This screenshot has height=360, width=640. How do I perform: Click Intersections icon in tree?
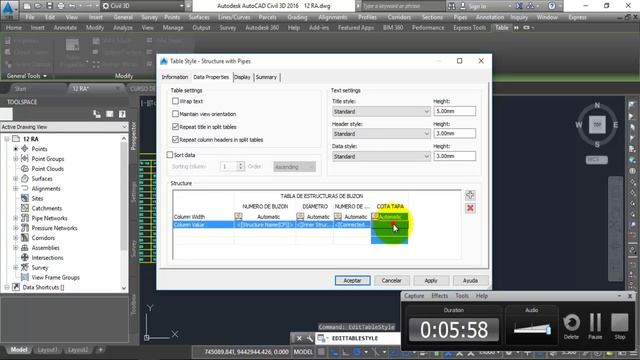point(25,258)
